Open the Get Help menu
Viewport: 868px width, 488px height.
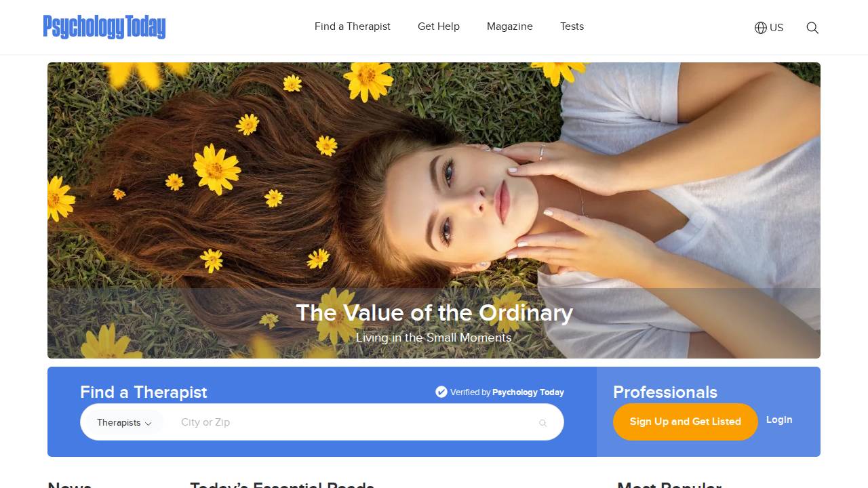(x=439, y=26)
